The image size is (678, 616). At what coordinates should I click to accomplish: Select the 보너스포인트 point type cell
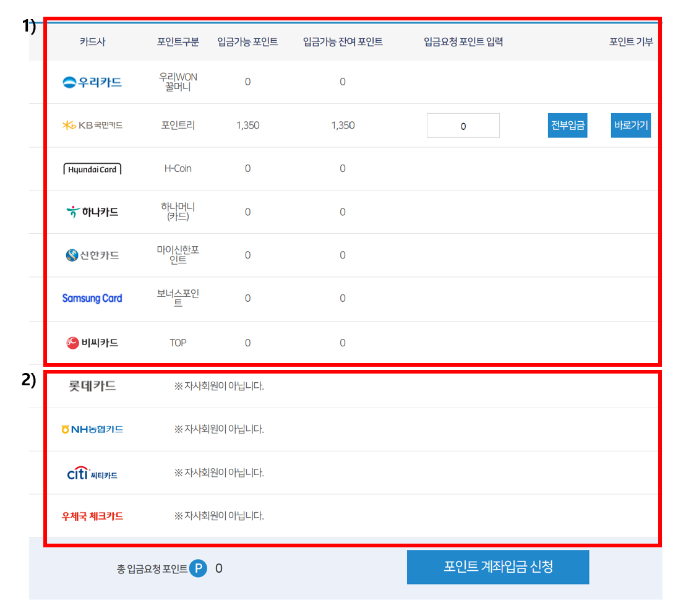[x=178, y=298]
